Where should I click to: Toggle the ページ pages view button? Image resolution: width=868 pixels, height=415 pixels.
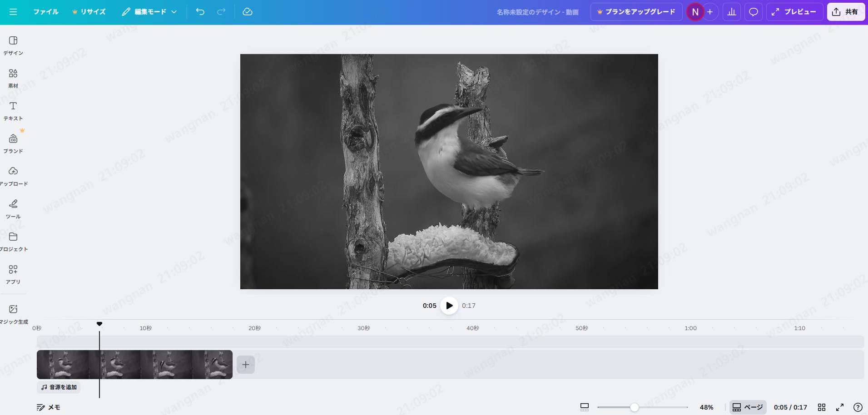pyautogui.click(x=748, y=407)
